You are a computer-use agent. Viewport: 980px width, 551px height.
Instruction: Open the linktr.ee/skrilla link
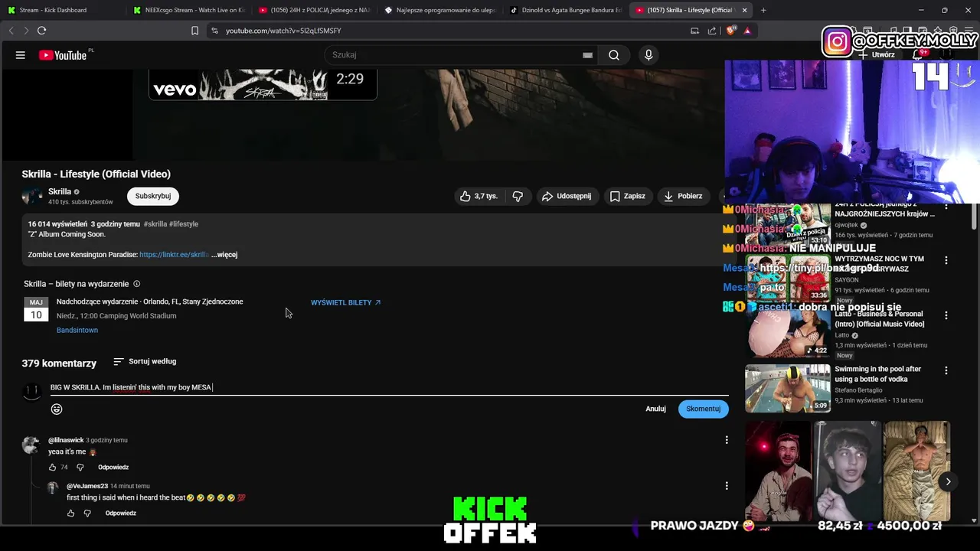coord(174,254)
